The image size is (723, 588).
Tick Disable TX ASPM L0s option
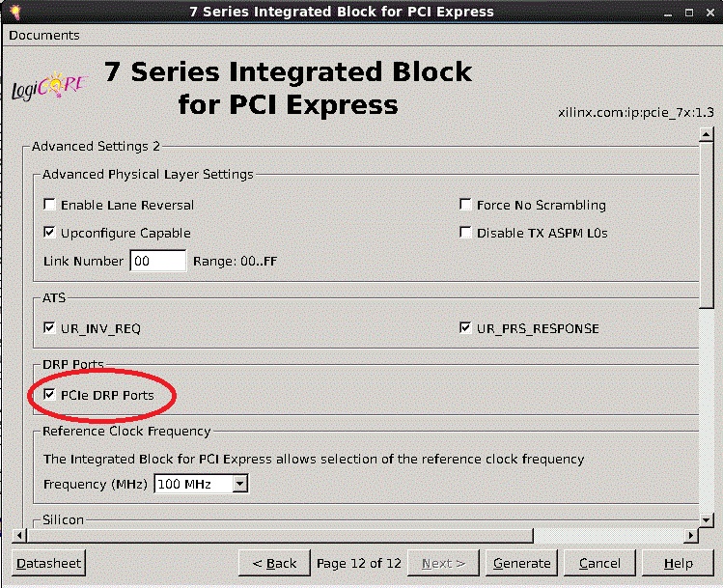point(466,233)
